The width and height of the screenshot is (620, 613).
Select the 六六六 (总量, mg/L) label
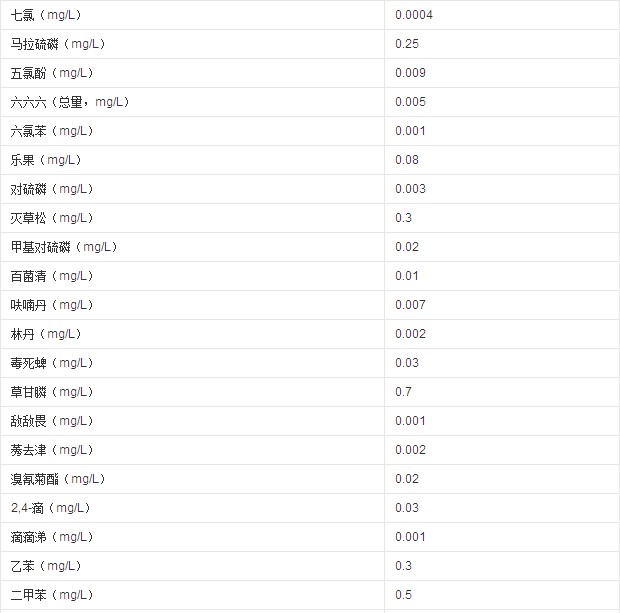(70, 102)
